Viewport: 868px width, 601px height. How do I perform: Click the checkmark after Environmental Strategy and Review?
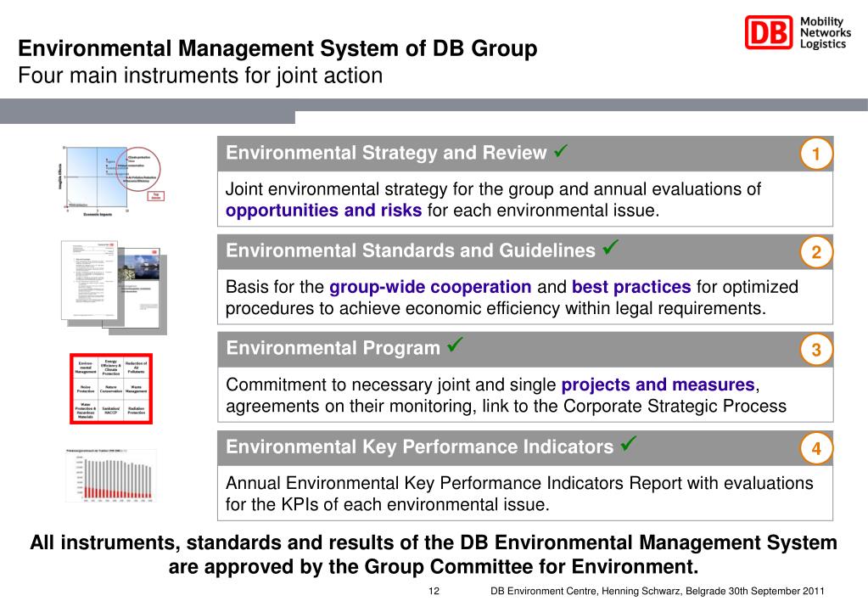coord(561,150)
